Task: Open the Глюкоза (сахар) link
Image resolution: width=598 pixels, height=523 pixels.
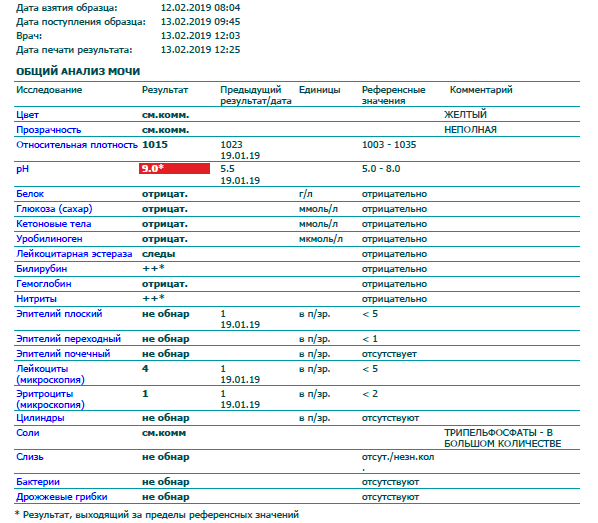Action: pyautogui.click(x=54, y=209)
